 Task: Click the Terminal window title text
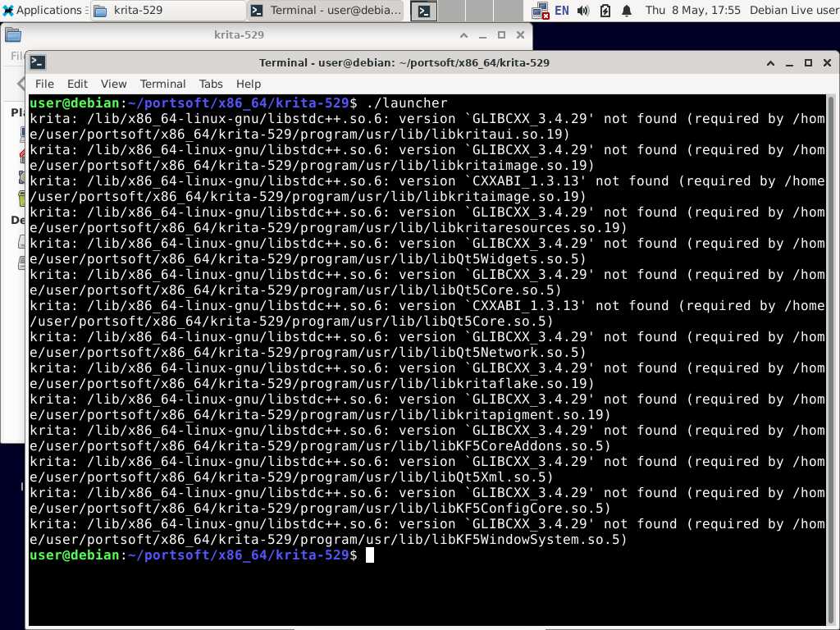pyautogui.click(x=404, y=62)
